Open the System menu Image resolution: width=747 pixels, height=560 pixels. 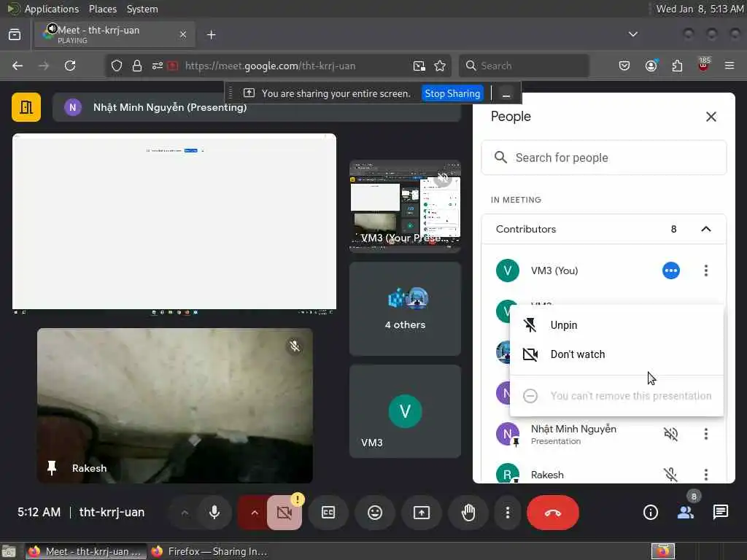142,9
